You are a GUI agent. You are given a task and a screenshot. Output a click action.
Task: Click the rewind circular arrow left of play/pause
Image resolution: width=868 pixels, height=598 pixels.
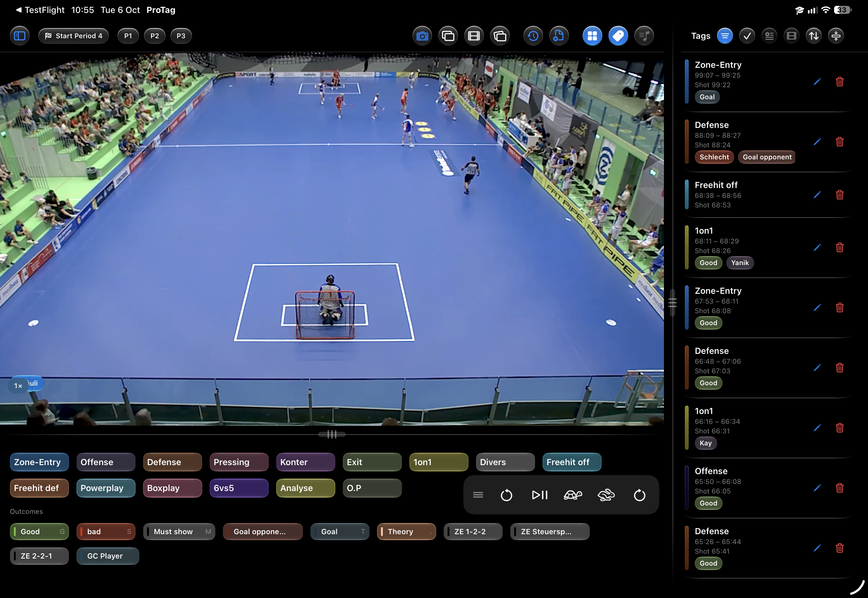click(x=506, y=495)
